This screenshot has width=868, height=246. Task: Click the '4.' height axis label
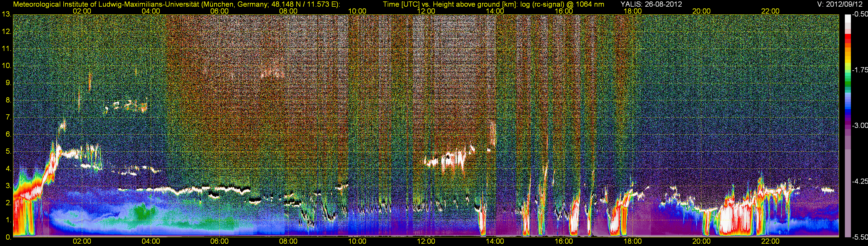[8, 169]
